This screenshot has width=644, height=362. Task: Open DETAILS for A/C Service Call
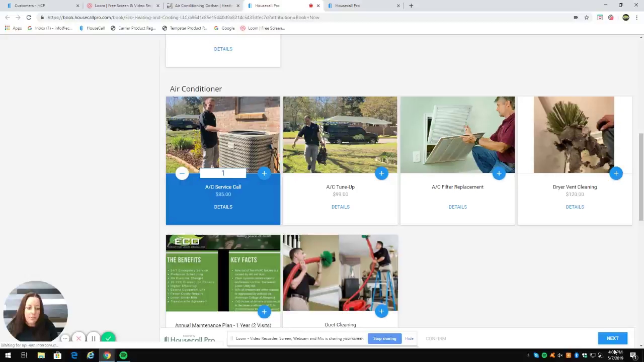point(223,207)
